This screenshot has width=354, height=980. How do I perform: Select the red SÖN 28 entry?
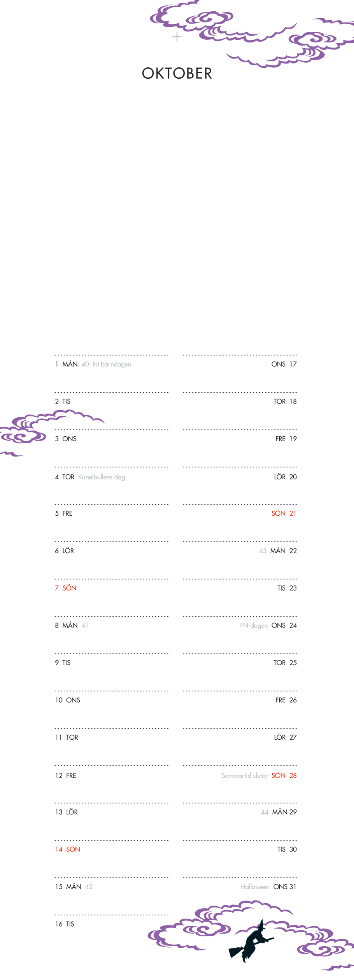284,776
